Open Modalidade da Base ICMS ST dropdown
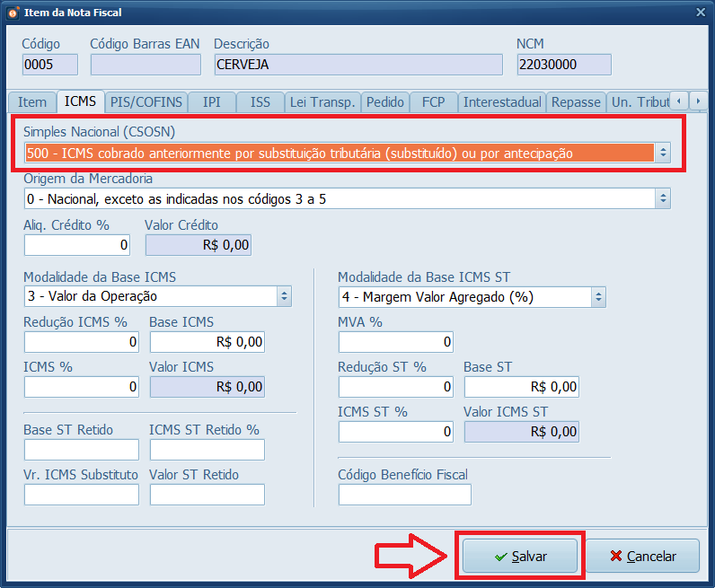The height and width of the screenshot is (588, 715). (599, 296)
